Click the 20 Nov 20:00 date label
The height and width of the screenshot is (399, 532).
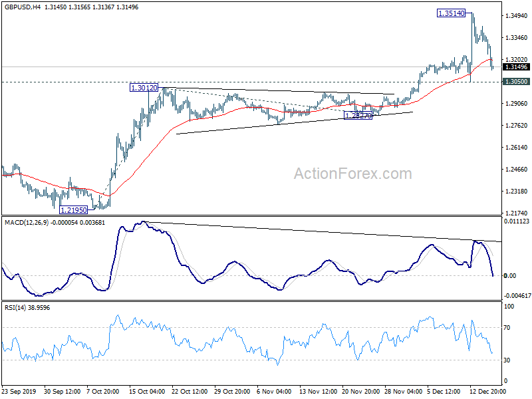tap(360, 392)
